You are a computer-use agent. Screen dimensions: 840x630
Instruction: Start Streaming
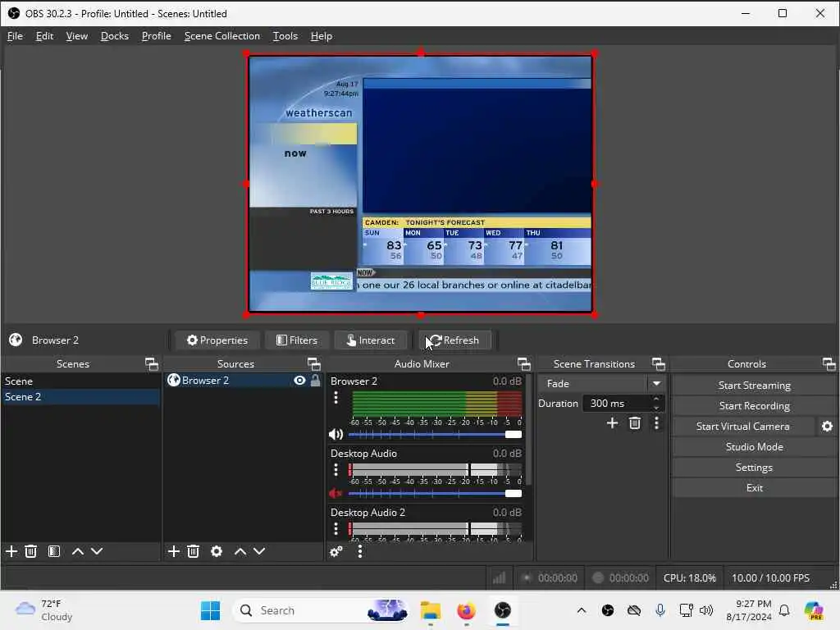[x=754, y=386]
